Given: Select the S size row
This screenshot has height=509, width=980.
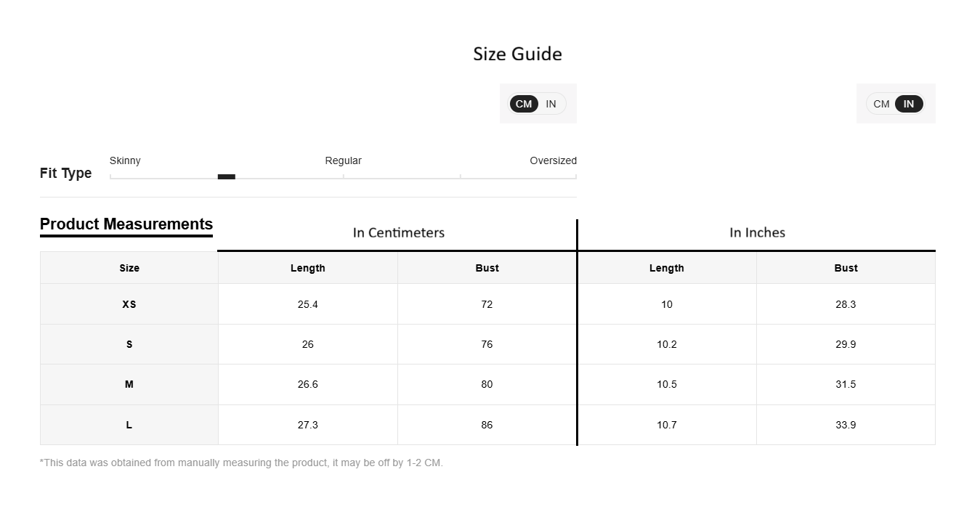Looking at the screenshot, I should [x=487, y=344].
